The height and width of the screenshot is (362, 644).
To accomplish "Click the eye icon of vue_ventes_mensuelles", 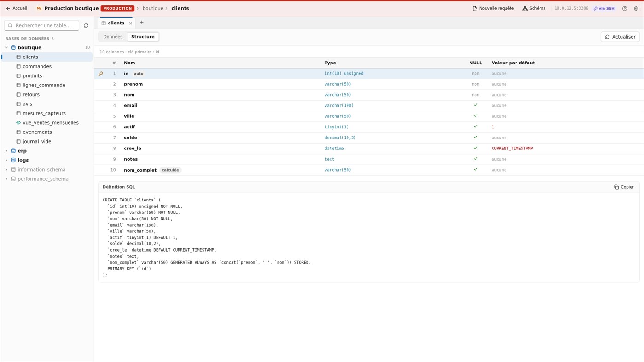I will click(x=18, y=123).
